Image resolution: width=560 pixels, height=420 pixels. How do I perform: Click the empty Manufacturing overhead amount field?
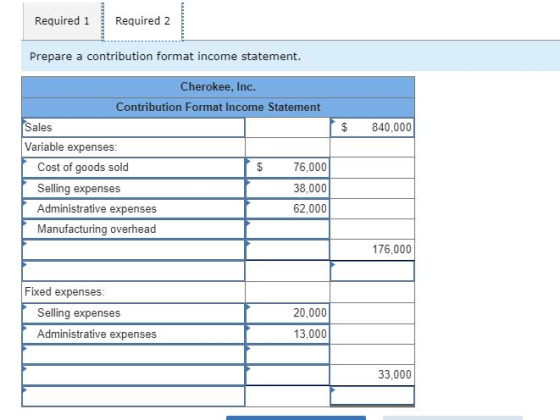pos(288,229)
